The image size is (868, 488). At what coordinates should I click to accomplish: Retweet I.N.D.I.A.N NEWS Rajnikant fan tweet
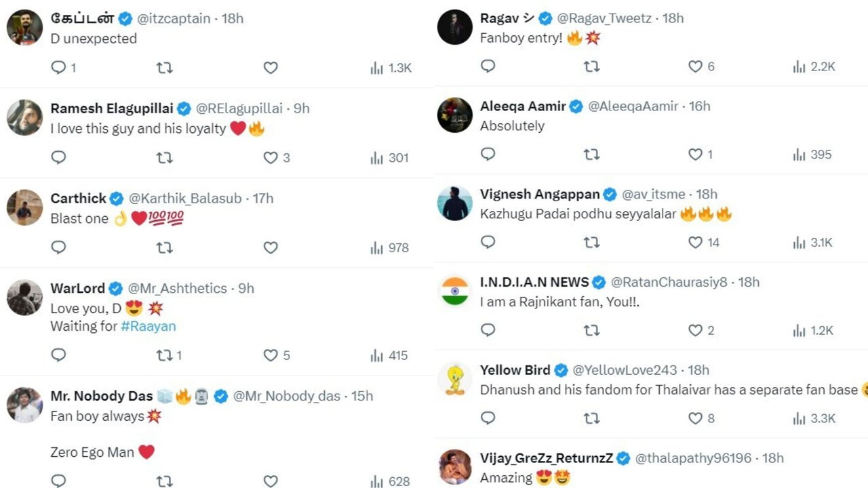tap(591, 330)
